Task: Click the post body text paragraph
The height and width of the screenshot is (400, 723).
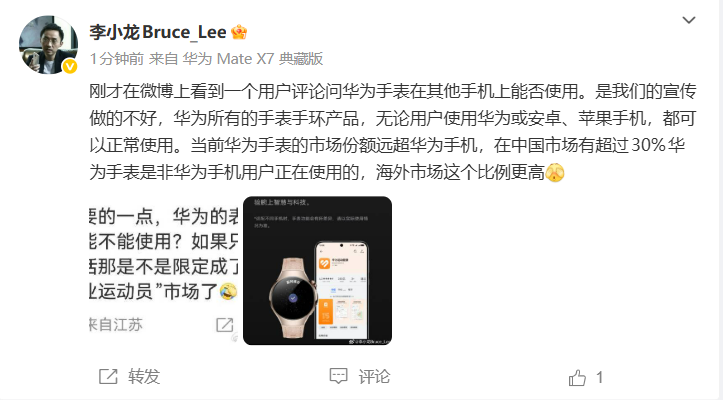Action: click(x=392, y=132)
